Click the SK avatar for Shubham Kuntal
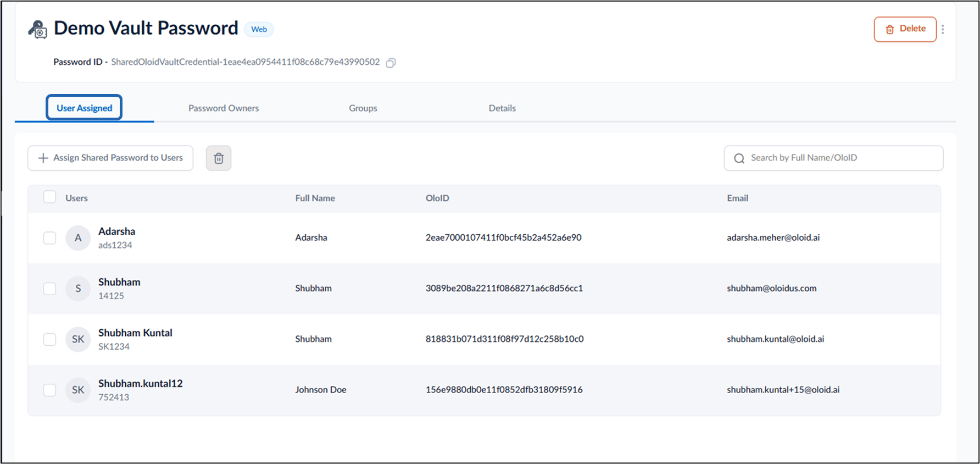The height and width of the screenshot is (464, 980). pos(78,339)
